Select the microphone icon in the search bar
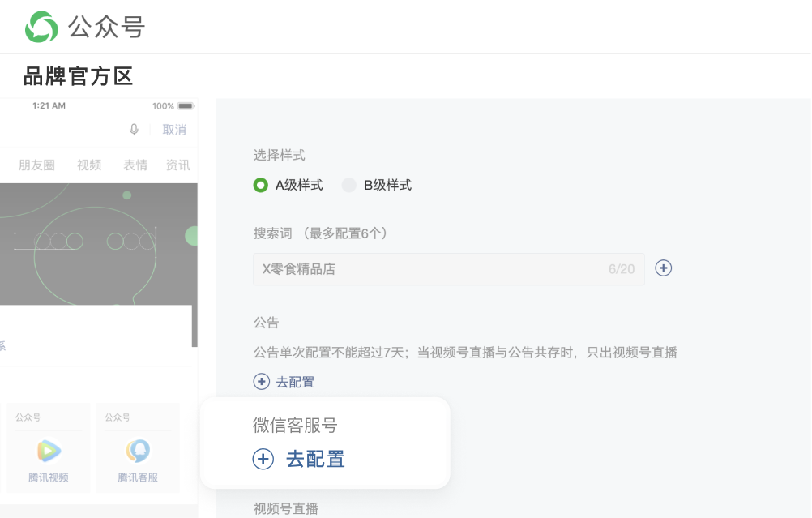The height and width of the screenshot is (518, 812). (135, 130)
